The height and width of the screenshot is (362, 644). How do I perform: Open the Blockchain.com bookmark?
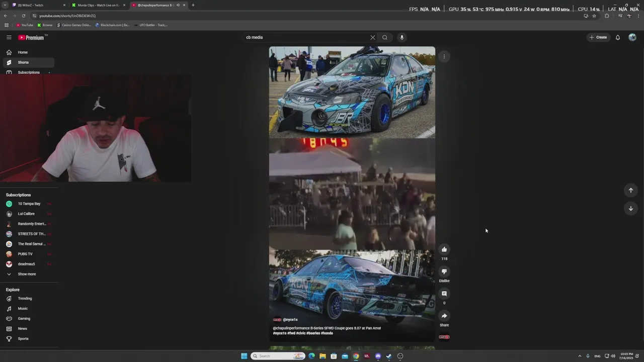(x=112, y=25)
